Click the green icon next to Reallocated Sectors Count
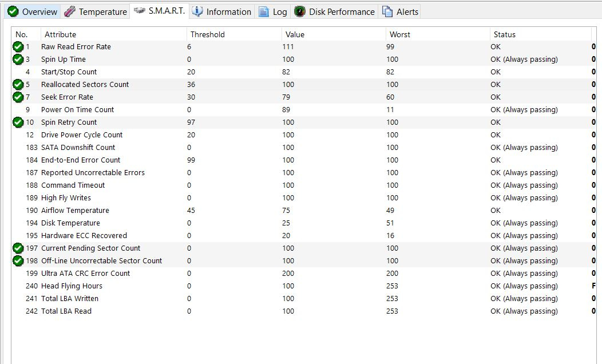 coord(17,85)
